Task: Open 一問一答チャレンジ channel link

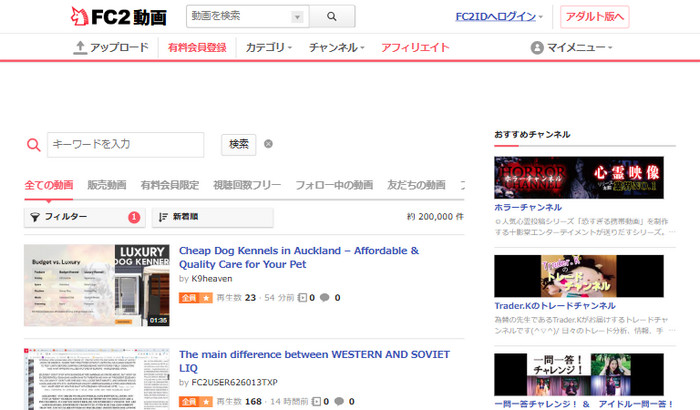Action: click(x=584, y=404)
